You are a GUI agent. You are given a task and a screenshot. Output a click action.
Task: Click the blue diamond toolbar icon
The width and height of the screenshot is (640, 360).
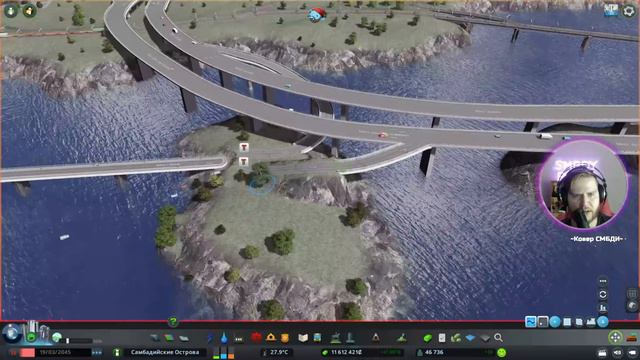(x=470, y=338)
